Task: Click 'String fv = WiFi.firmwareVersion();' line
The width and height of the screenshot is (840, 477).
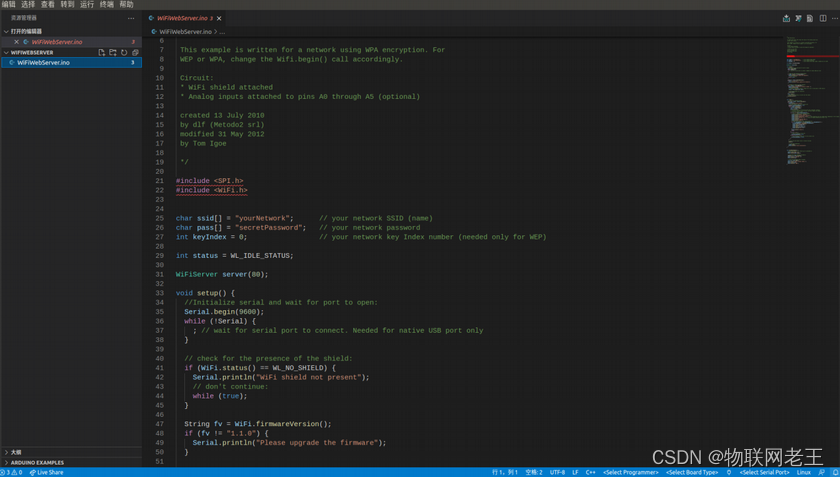Action: (x=258, y=424)
